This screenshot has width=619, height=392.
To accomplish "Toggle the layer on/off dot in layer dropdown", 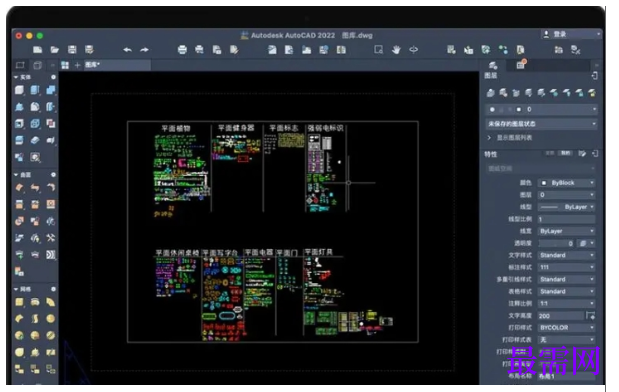I will coord(492,109).
